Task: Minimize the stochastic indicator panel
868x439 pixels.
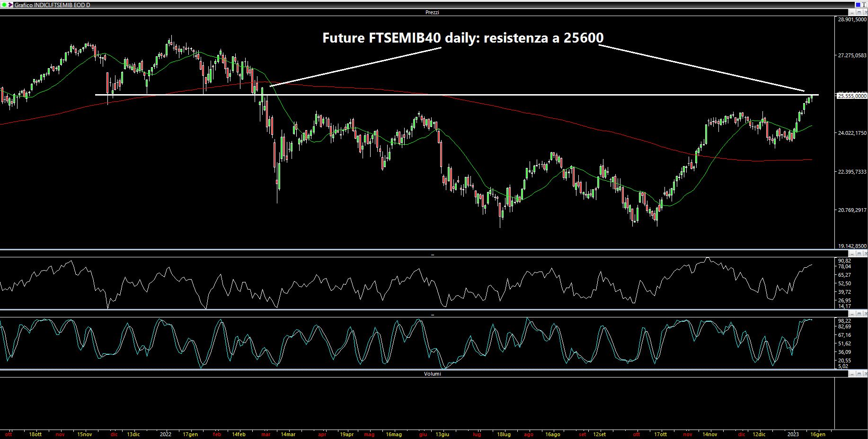Action: 852,314
